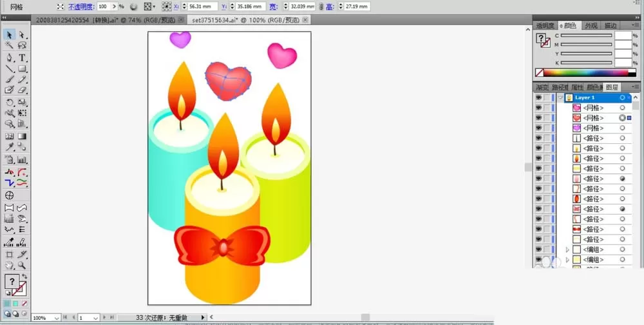Select the Pencil tool
The height and width of the screenshot is (325, 644).
tap(22, 79)
